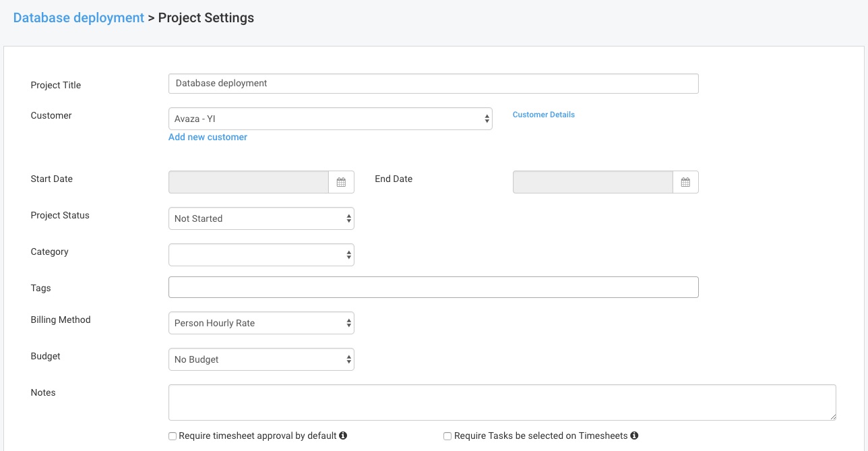Expand the Project Status dropdown
Image resolution: width=868 pixels, height=451 pixels.
pyautogui.click(x=261, y=218)
